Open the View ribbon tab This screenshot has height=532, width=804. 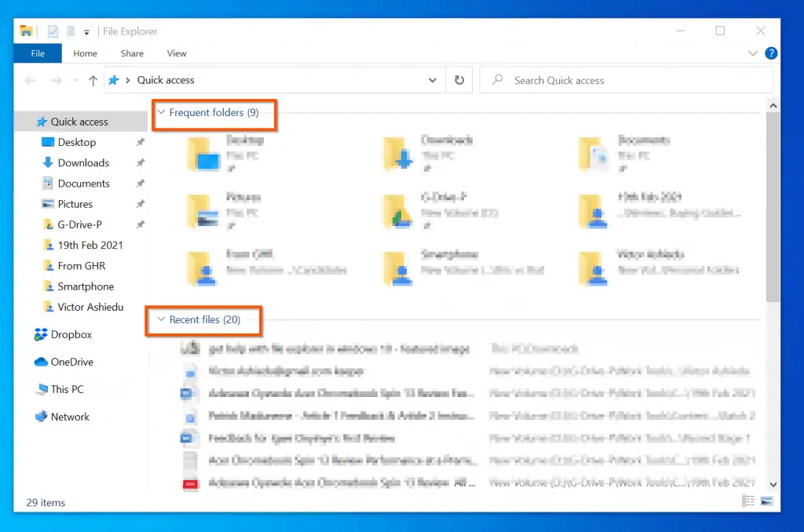click(x=177, y=53)
